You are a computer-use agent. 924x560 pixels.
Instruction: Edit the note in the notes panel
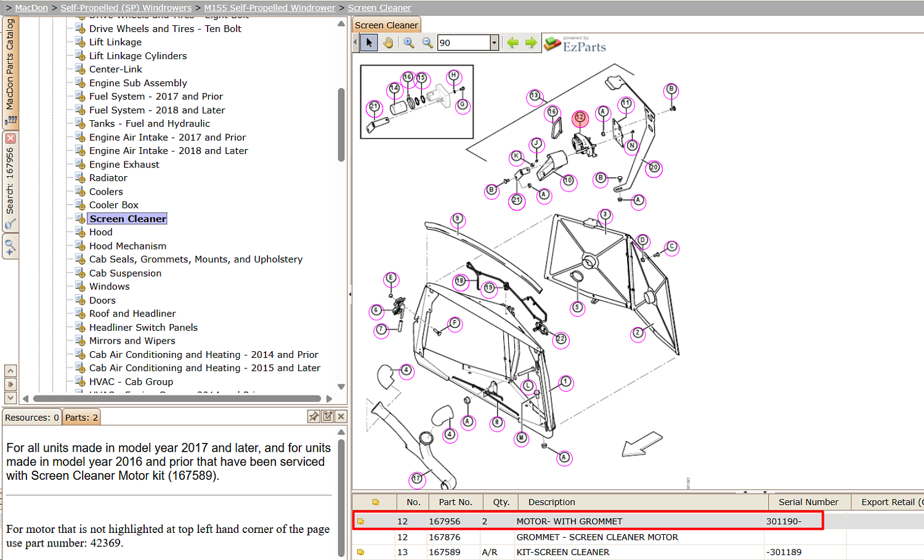tap(328, 416)
